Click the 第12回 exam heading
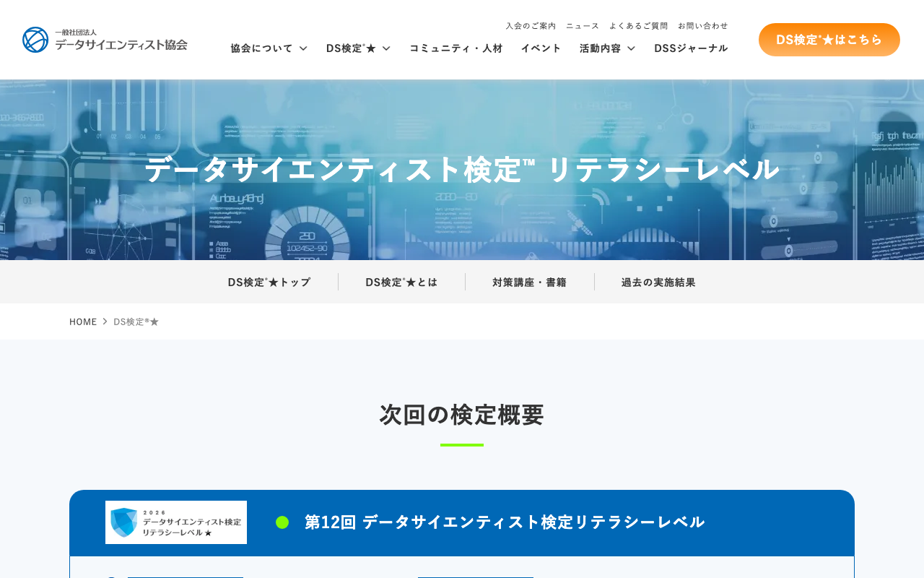Screen dimensions: 924x578 [504, 520]
